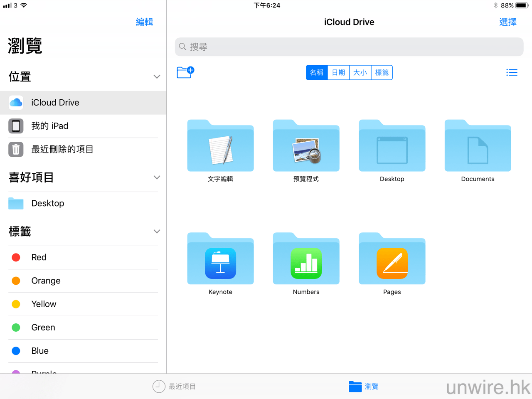Select the 瀏覽 tab at bottom
This screenshot has width=532, height=399.
click(364, 387)
